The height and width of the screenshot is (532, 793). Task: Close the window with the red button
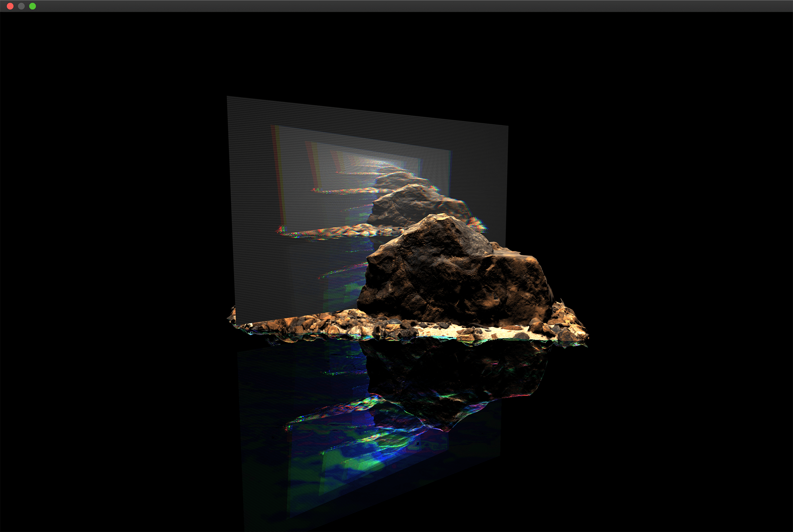coord(10,6)
